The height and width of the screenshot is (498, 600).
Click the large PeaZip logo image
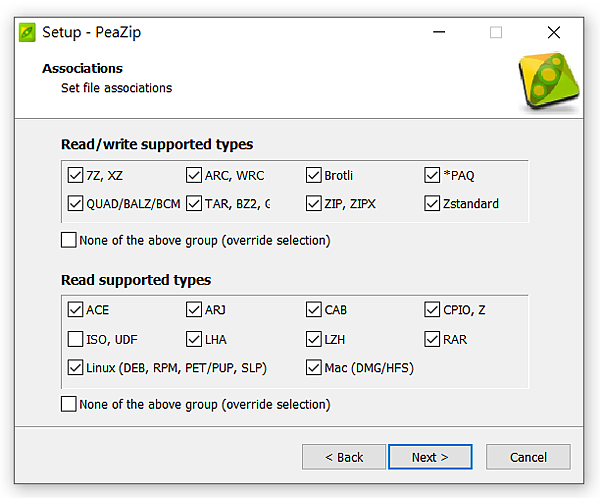pyautogui.click(x=549, y=81)
